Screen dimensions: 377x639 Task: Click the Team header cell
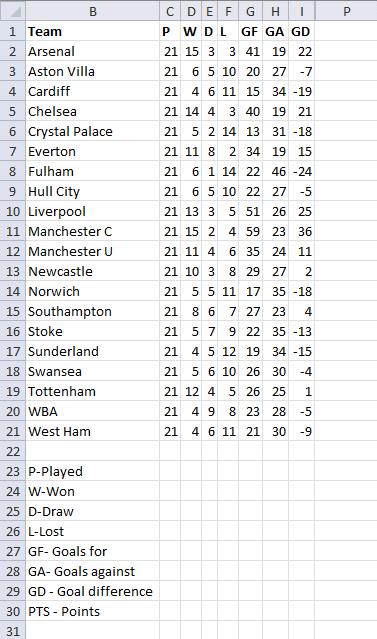click(93, 31)
